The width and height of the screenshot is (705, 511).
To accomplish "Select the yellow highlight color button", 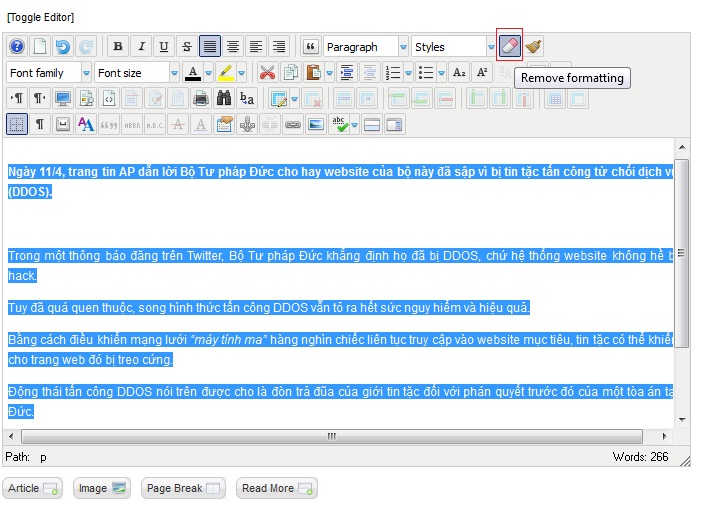I will tap(226, 72).
